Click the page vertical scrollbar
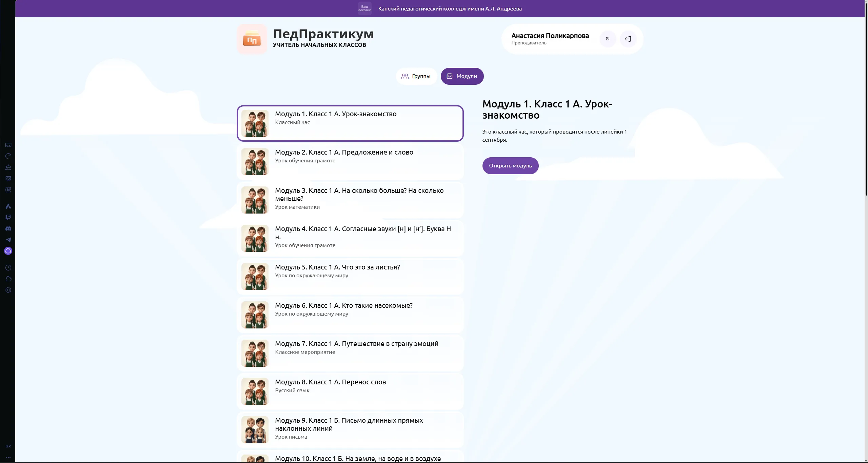The image size is (868, 463). [866, 100]
